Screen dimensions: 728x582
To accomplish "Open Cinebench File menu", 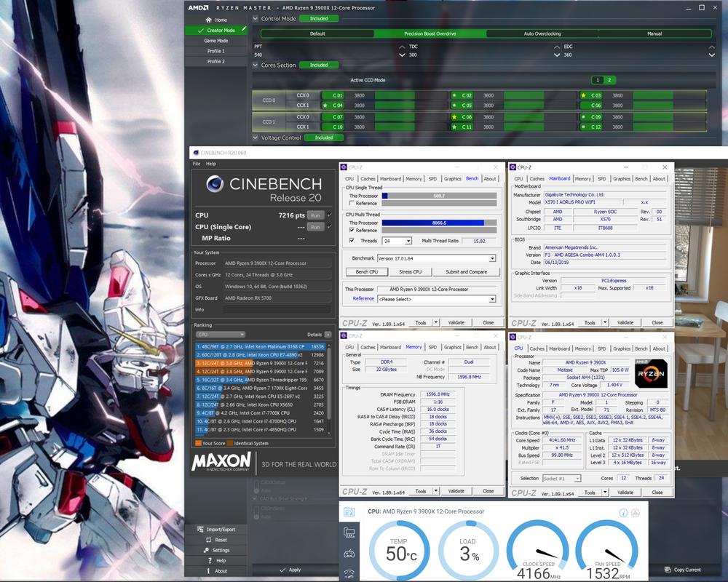I will coord(197,164).
